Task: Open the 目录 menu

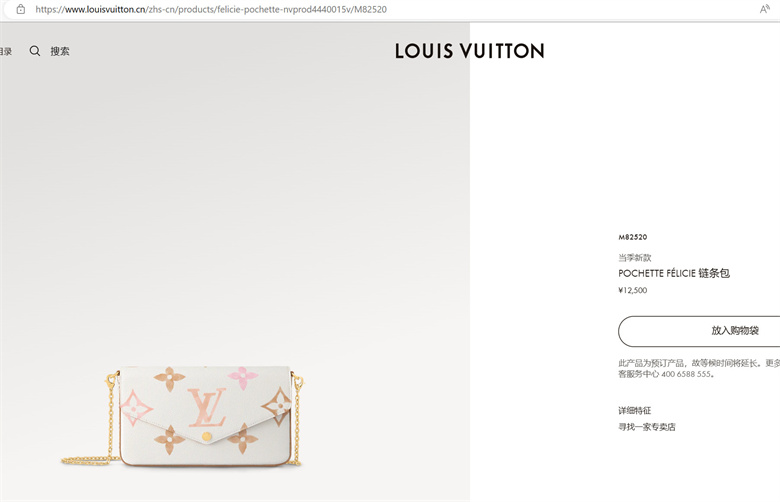Action: pos(6,51)
